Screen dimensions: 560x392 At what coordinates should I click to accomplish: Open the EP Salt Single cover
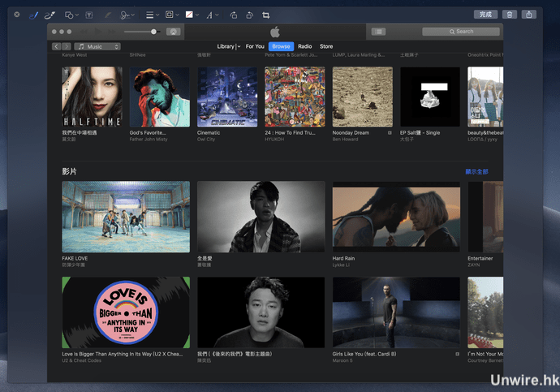click(430, 97)
